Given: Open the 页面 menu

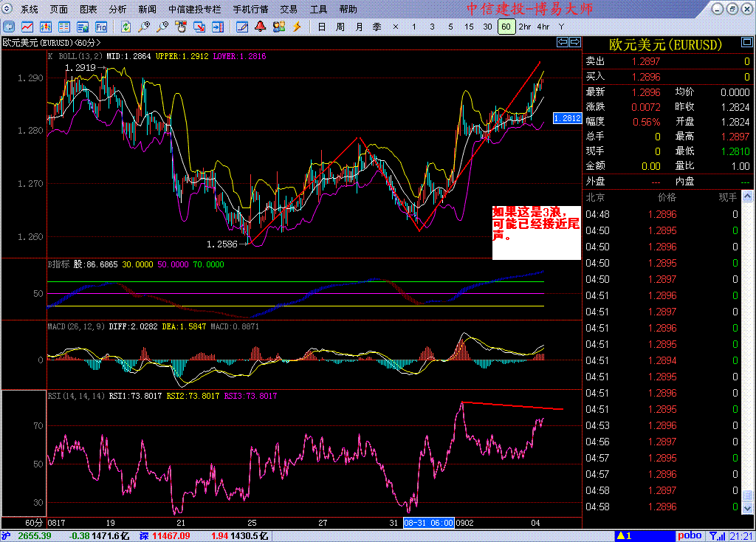Looking at the screenshot, I should 59,9.
